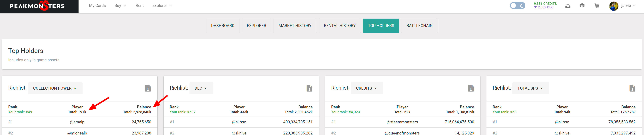The image size is (644, 135).
Task: Switch to the Dashboard tab
Action: [223, 26]
